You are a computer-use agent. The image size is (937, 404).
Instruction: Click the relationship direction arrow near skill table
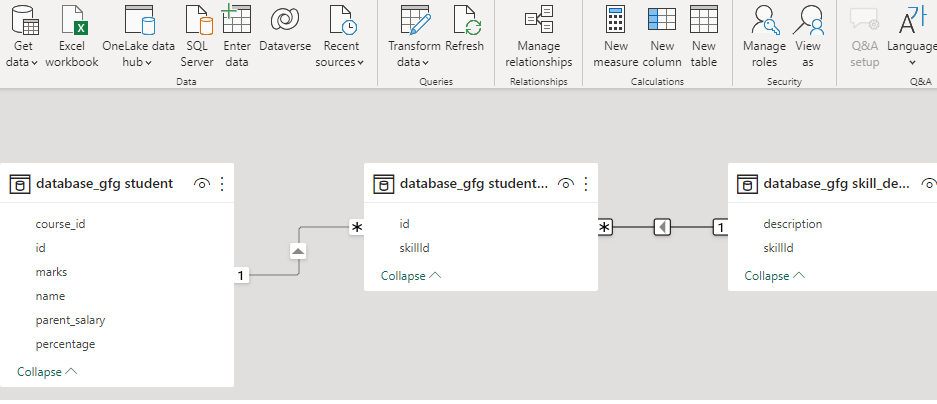coord(662,227)
